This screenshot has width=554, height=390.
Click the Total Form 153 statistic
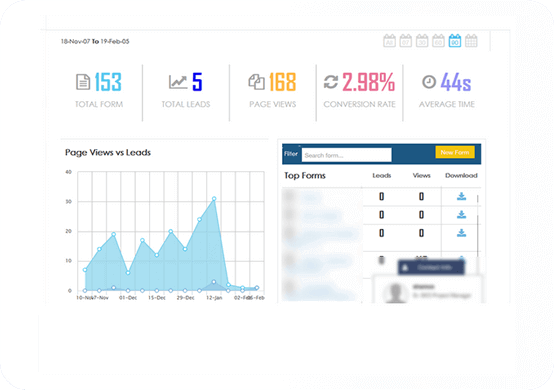tap(108, 82)
